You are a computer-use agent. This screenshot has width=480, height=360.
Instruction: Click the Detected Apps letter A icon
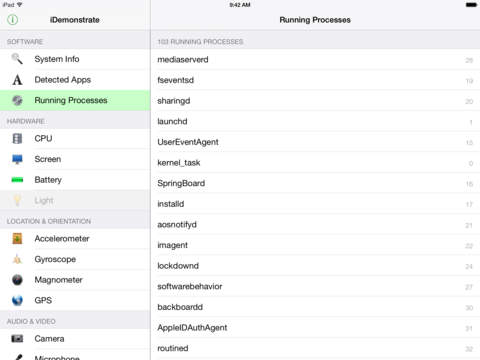(17, 80)
